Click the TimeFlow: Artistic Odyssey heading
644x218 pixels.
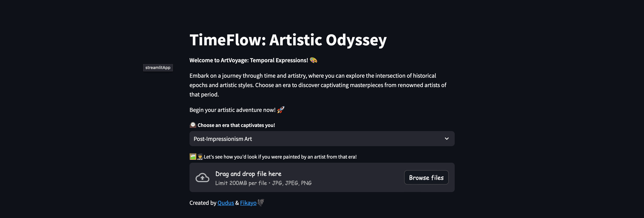click(288, 40)
